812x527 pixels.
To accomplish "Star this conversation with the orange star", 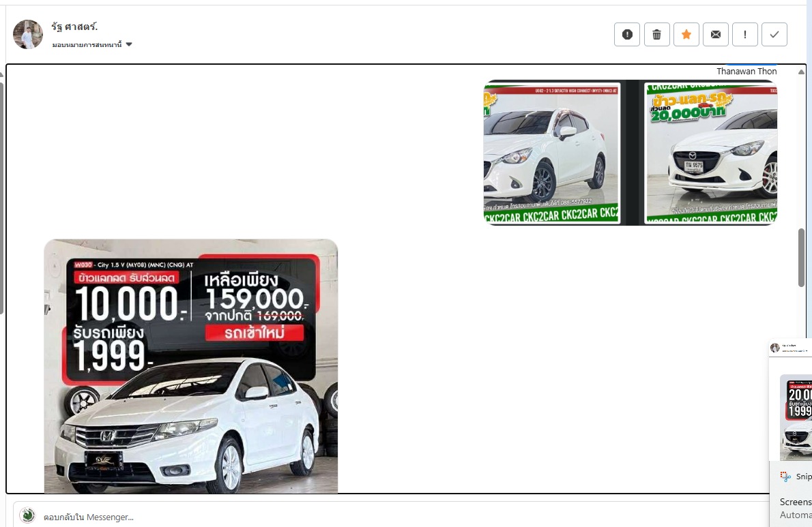I will click(x=686, y=35).
